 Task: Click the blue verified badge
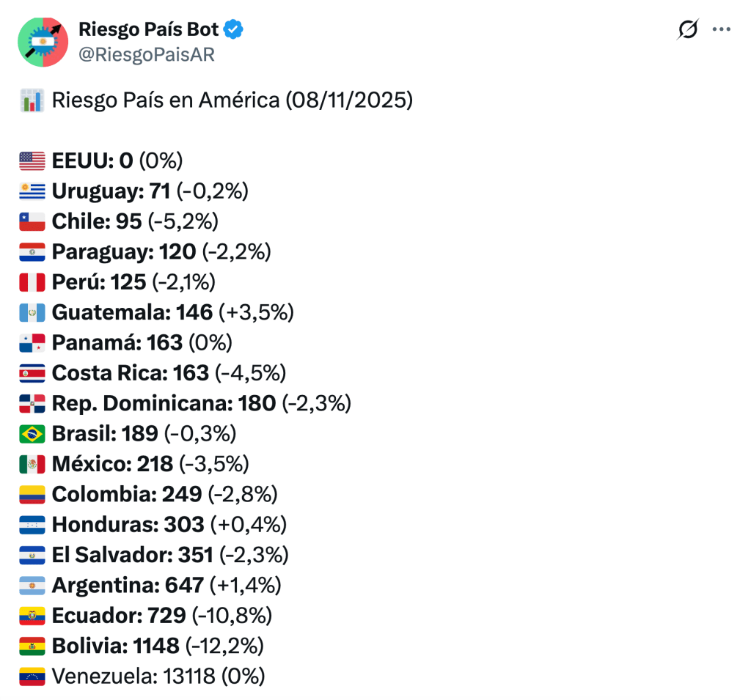coord(235,30)
